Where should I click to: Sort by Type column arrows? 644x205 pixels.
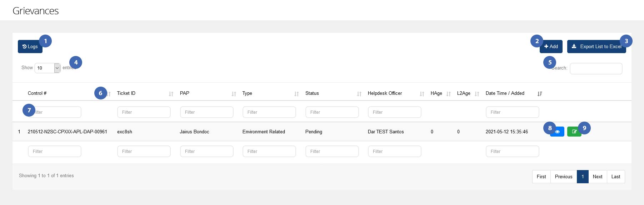pos(296,94)
